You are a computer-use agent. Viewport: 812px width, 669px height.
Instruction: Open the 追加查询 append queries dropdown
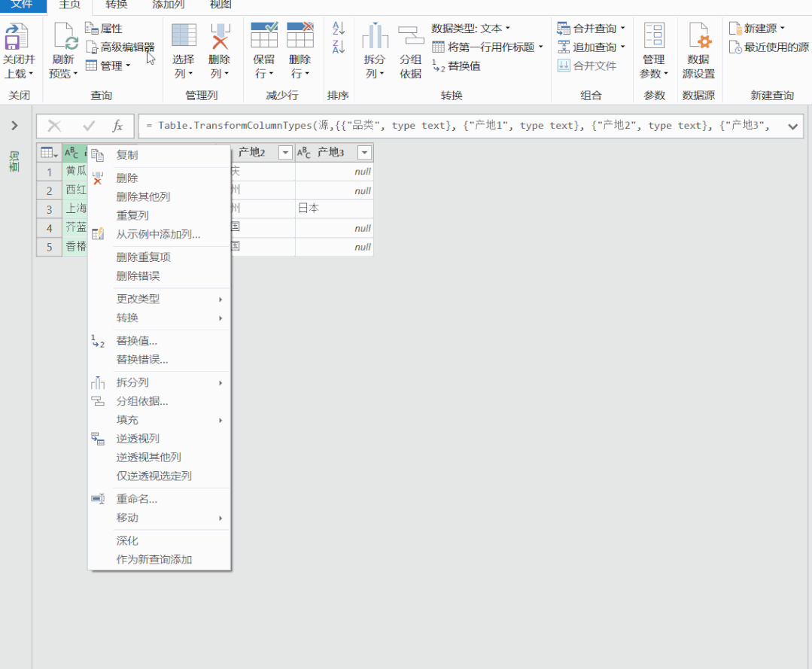click(x=592, y=47)
